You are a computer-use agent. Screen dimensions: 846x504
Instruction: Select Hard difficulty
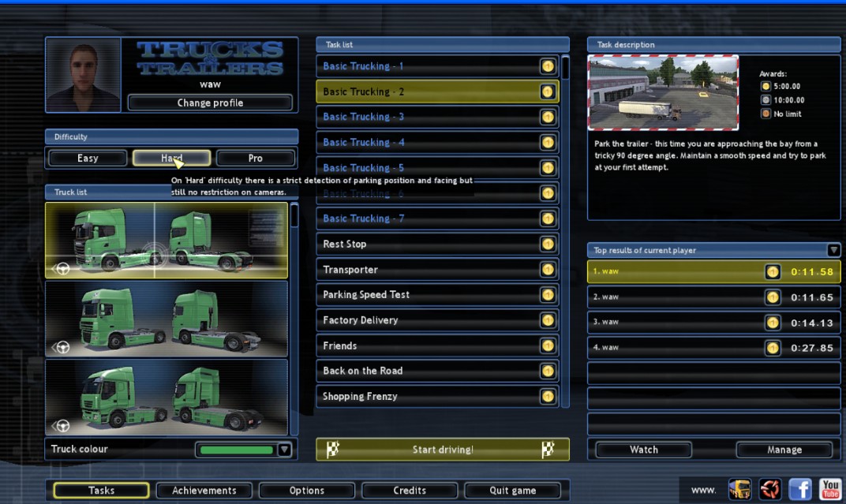171,158
